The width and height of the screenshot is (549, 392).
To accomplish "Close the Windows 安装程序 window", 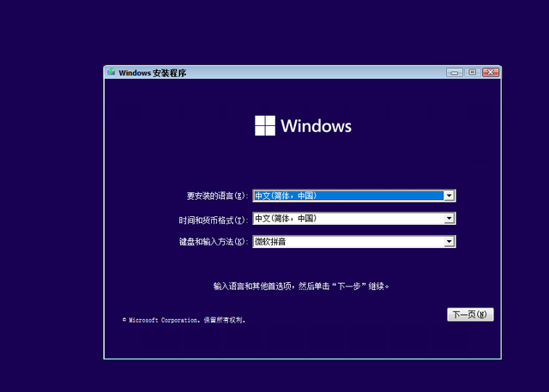I will (x=491, y=72).
